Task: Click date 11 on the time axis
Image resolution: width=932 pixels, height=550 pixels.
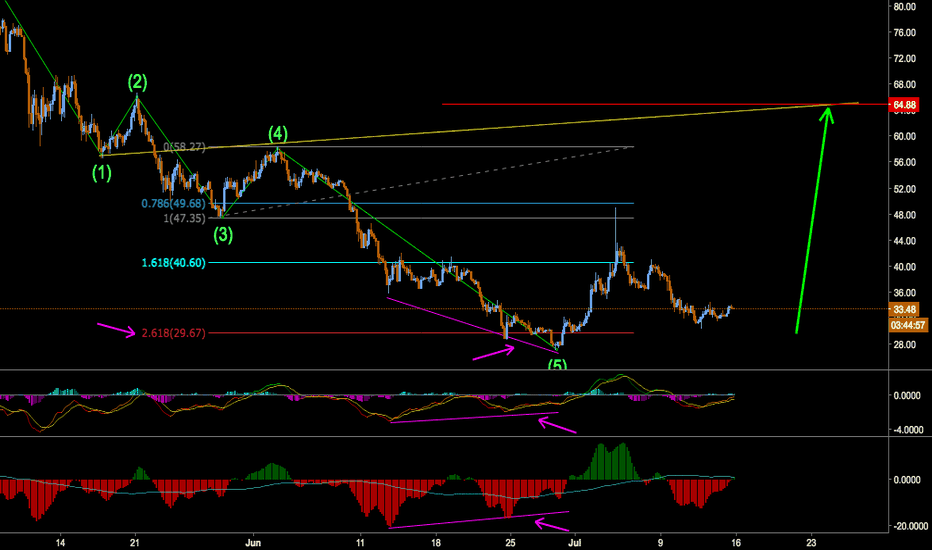Action: point(360,543)
